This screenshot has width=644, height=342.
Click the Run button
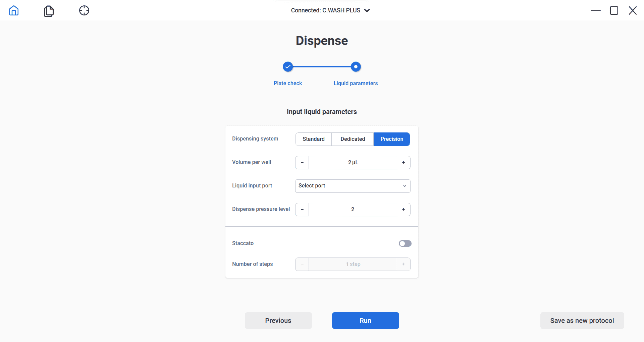[x=365, y=321]
